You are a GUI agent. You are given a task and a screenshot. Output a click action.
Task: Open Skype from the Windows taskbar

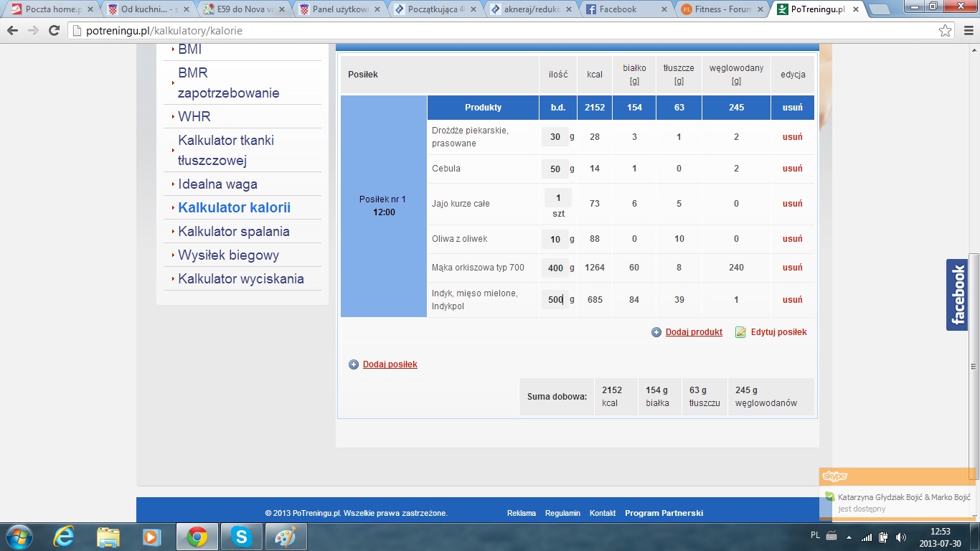241,536
